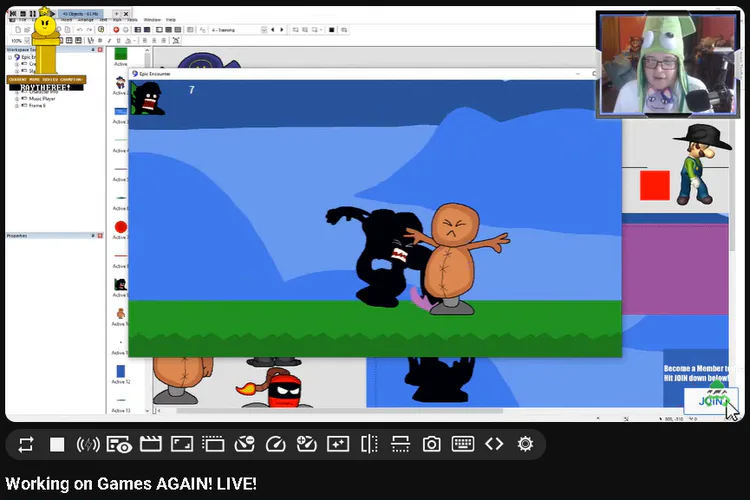The width and height of the screenshot is (750, 500).
Task: Click the Epic Encounter window title bar
Action: click(364, 74)
